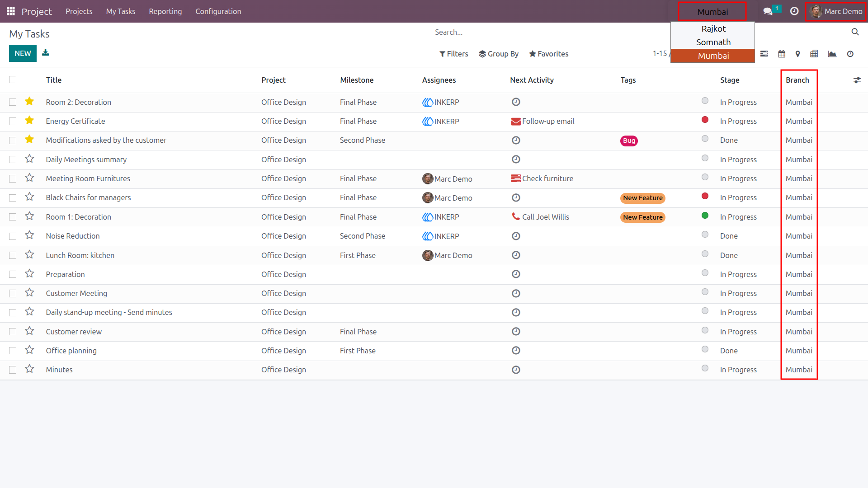Screen dimensions: 868x488
Task: Choose Rajkot from the branch list
Action: coord(713,28)
